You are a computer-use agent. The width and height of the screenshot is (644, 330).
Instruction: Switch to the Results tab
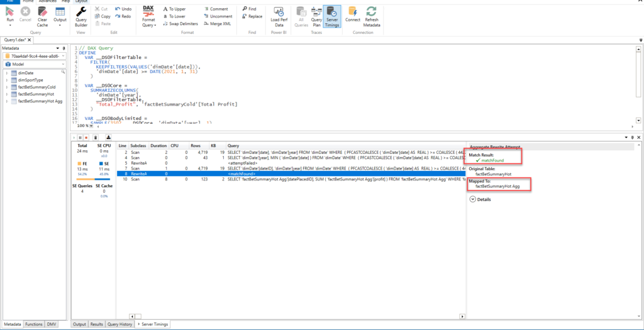point(96,324)
